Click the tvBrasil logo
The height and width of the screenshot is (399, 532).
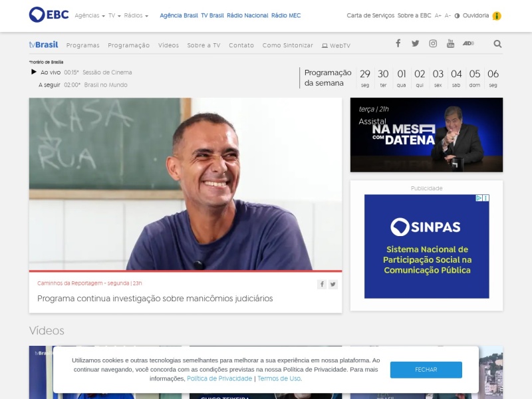point(43,45)
